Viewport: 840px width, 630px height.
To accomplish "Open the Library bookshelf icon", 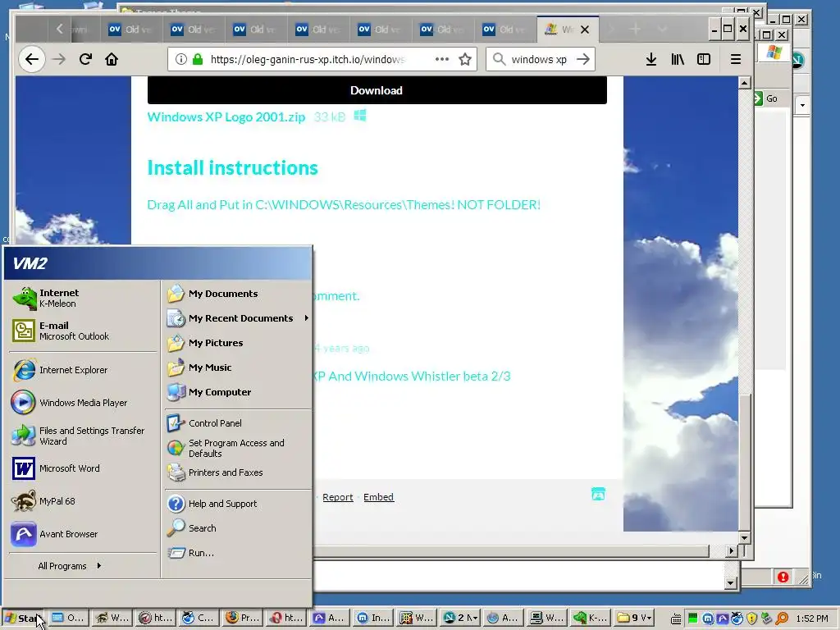I will click(x=678, y=59).
